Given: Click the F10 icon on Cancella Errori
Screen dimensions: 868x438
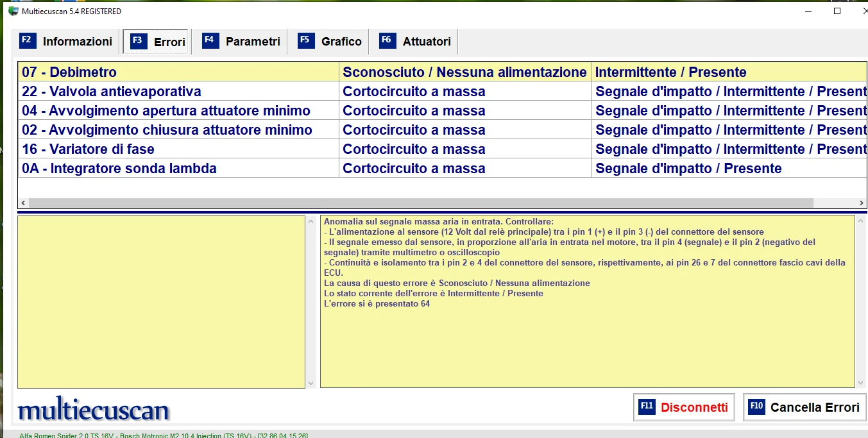Looking at the screenshot, I should click(x=756, y=407).
